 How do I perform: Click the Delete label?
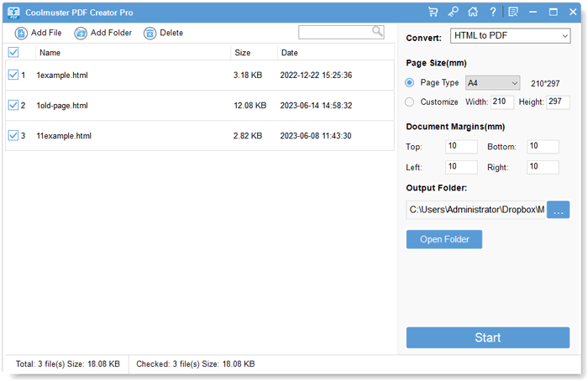(x=171, y=33)
